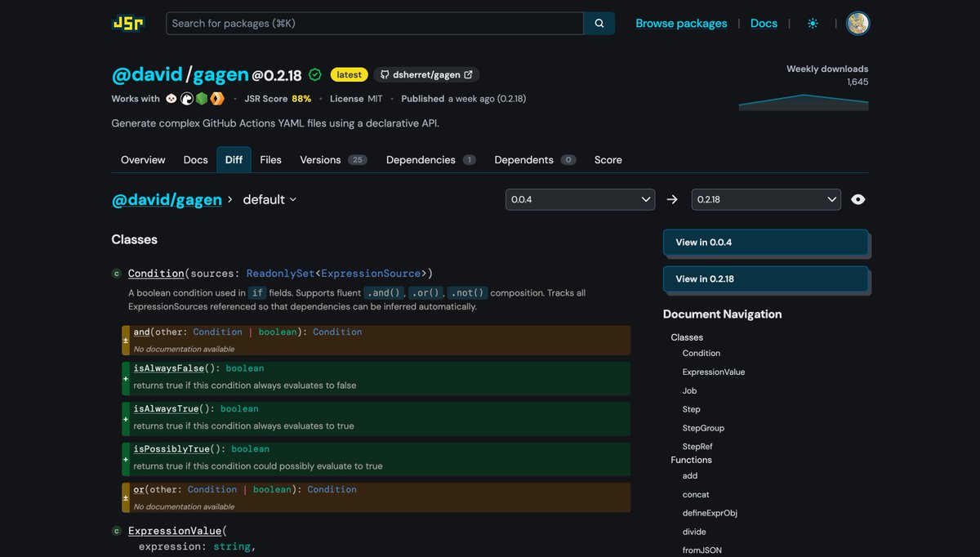Click the modified marker beside or method
Image resolution: width=980 pixels, height=557 pixels.
126,497
